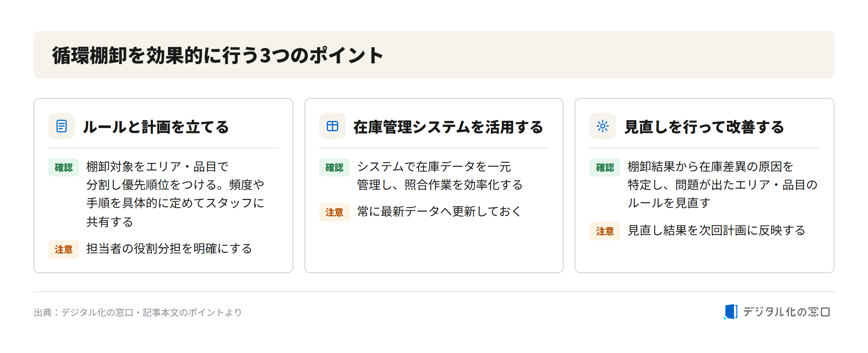
Task: Click the orange 注意 badge in the review card
Action: click(605, 231)
